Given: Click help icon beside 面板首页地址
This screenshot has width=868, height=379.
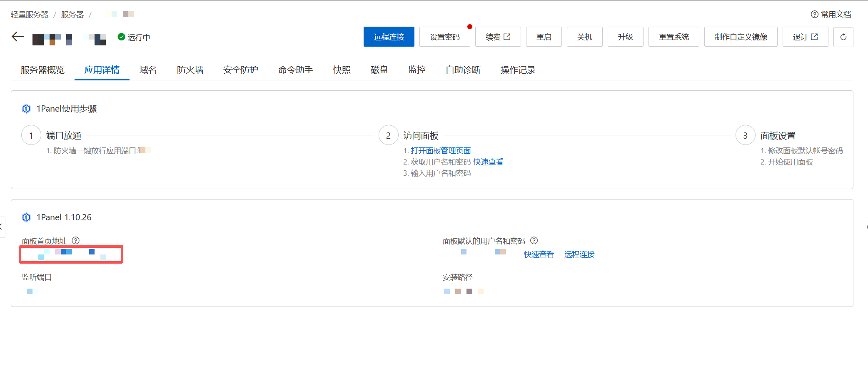Looking at the screenshot, I should 75,240.
